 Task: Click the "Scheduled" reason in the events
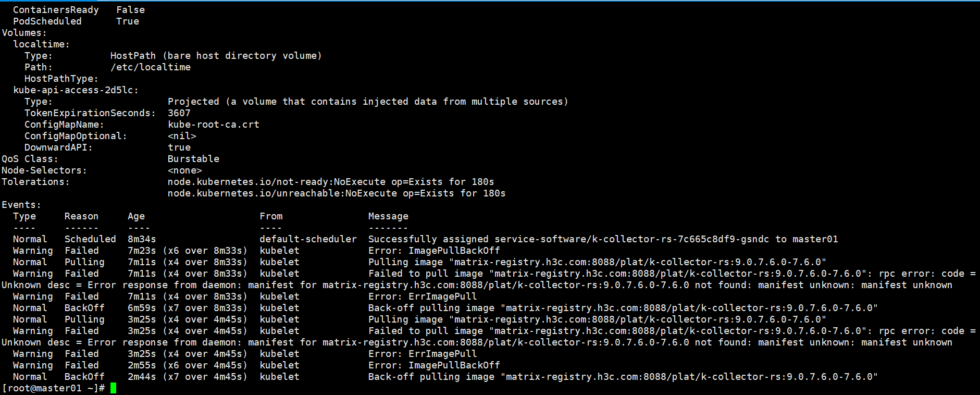pos(90,239)
